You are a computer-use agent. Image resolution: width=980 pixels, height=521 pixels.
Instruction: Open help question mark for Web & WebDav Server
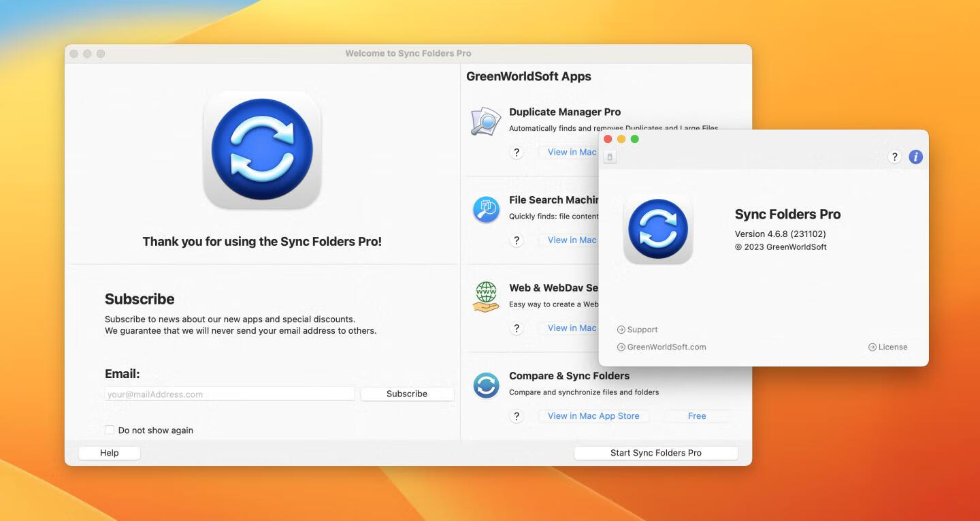(x=517, y=328)
